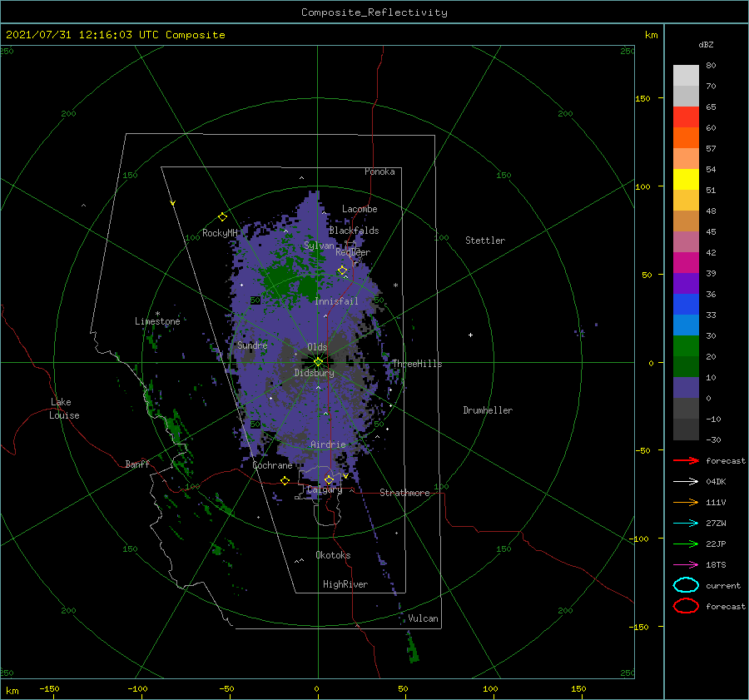Click the orange 111V arrow in legend

point(686,502)
